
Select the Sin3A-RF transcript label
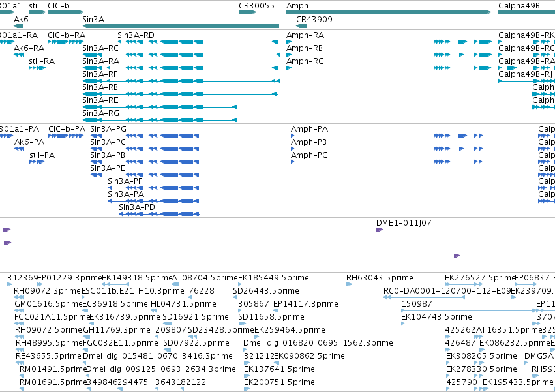tap(100, 74)
